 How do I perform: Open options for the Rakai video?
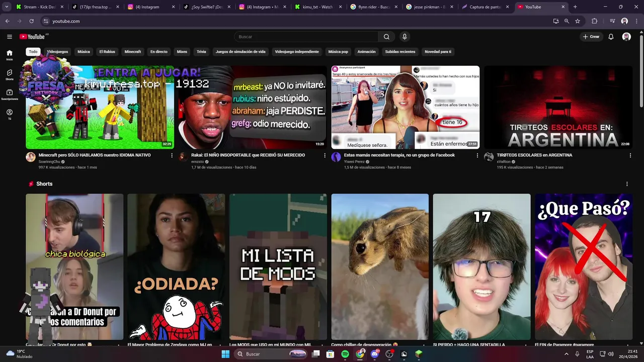pyautogui.click(x=325, y=155)
